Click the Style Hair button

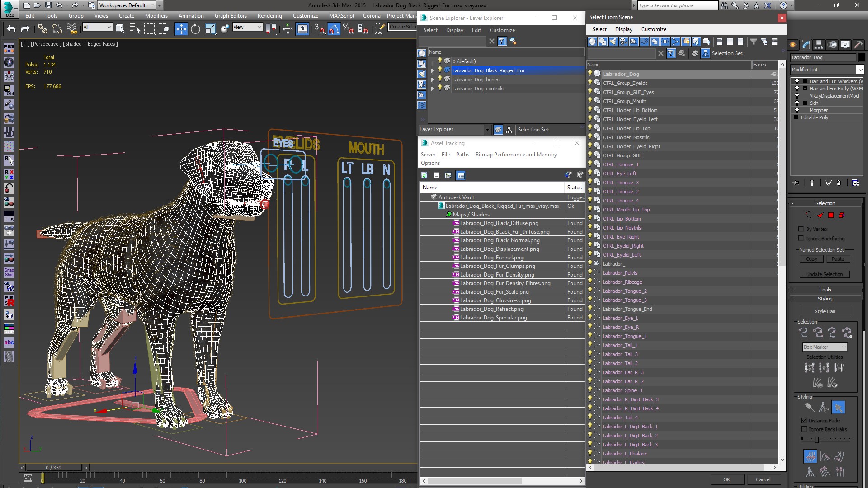click(825, 311)
